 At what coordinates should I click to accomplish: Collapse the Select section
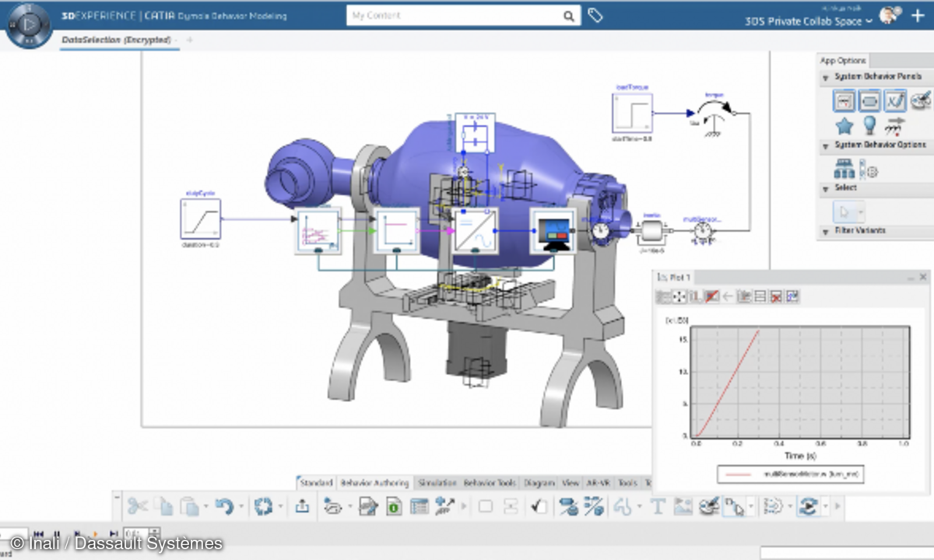click(825, 187)
